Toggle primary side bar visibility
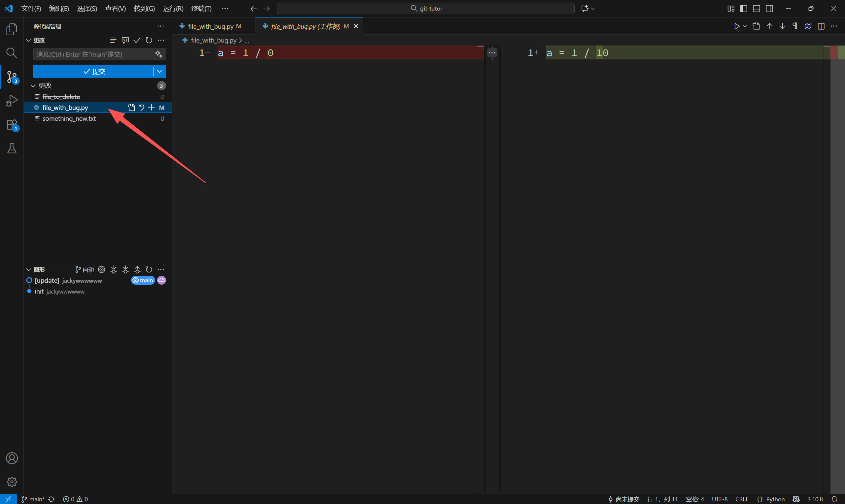 743,9
